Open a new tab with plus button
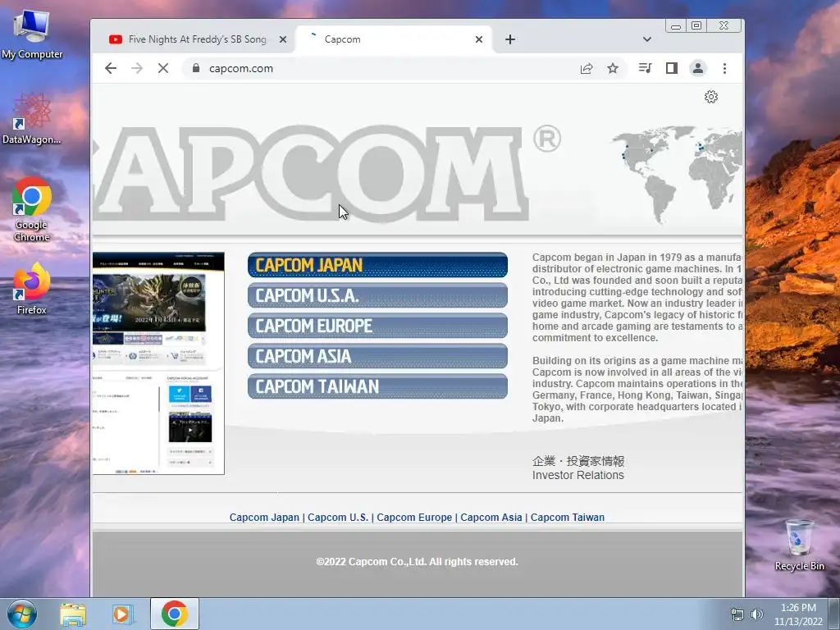840x630 pixels. [x=510, y=39]
